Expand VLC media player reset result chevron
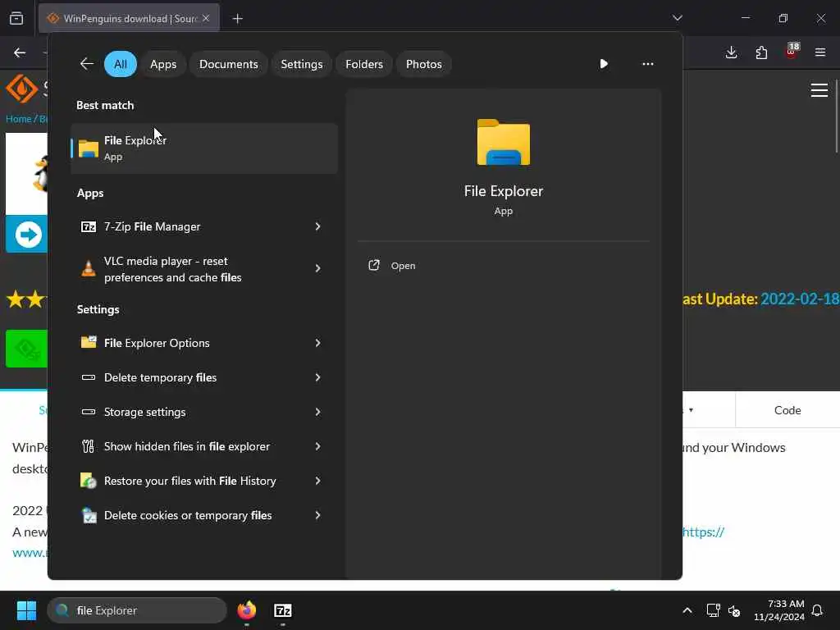840x630 pixels. (317, 268)
